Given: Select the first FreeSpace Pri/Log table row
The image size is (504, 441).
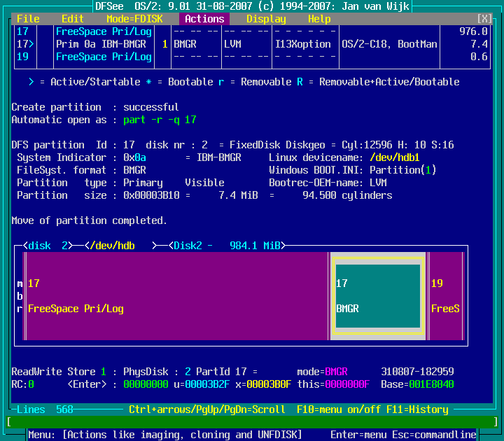Looking at the screenshot, I should (104, 31).
